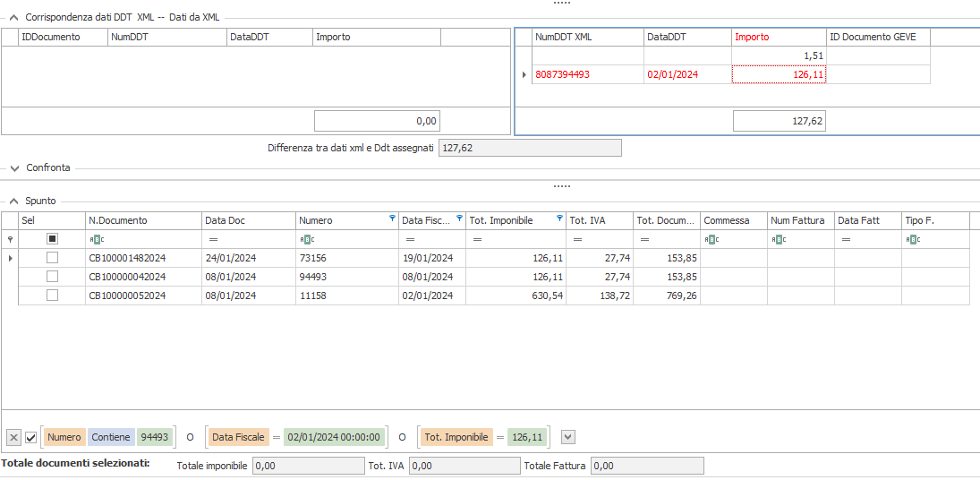Select the 126,11 Importo cell in XML grid
The width and height of the screenshot is (980, 480).
779,74
